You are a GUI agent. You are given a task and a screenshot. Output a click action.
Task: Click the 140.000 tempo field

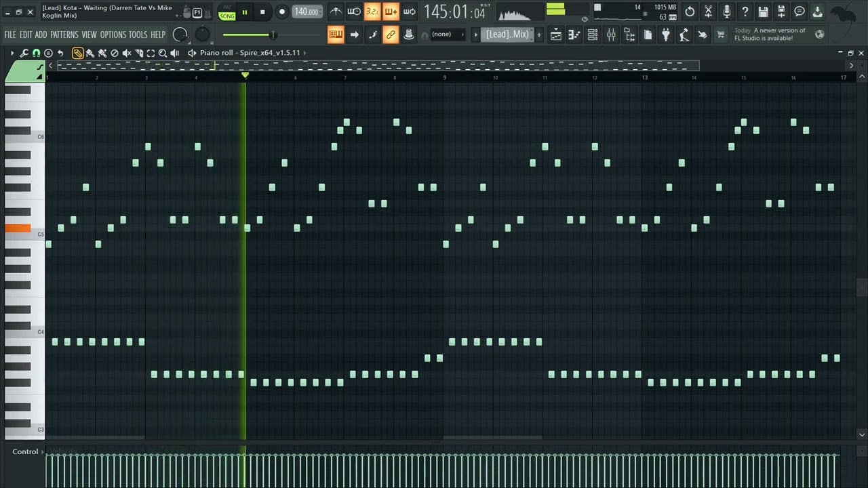tap(307, 12)
